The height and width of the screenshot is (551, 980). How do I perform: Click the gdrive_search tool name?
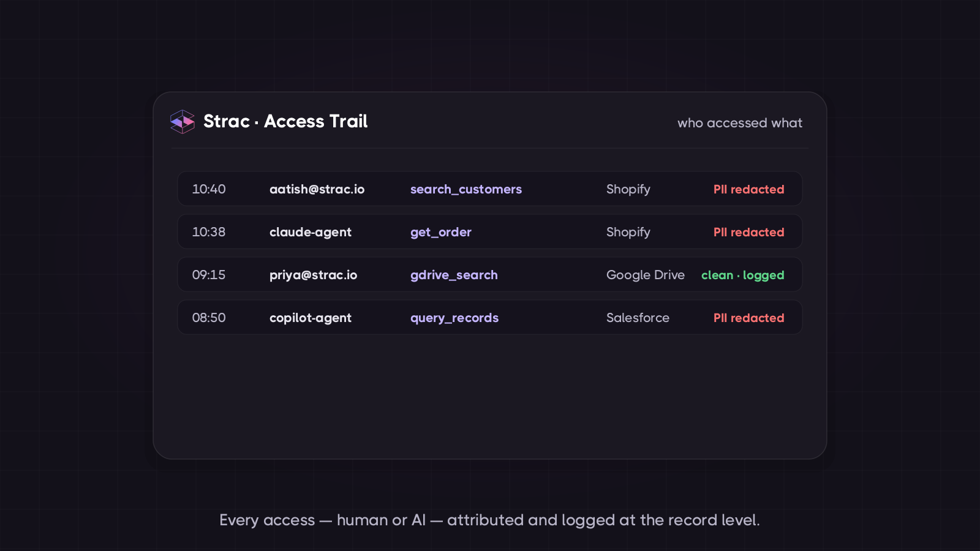[x=454, y=275]
